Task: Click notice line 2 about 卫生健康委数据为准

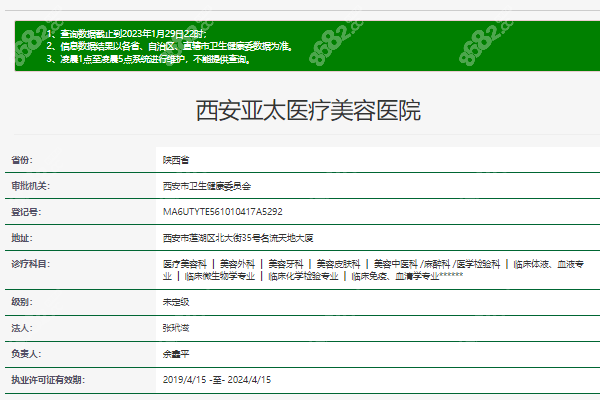Action: [x=170, y=46]
